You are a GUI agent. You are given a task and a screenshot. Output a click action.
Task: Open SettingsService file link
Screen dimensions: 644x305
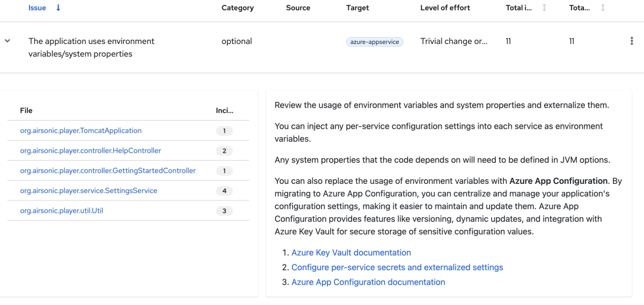(89, 191)
